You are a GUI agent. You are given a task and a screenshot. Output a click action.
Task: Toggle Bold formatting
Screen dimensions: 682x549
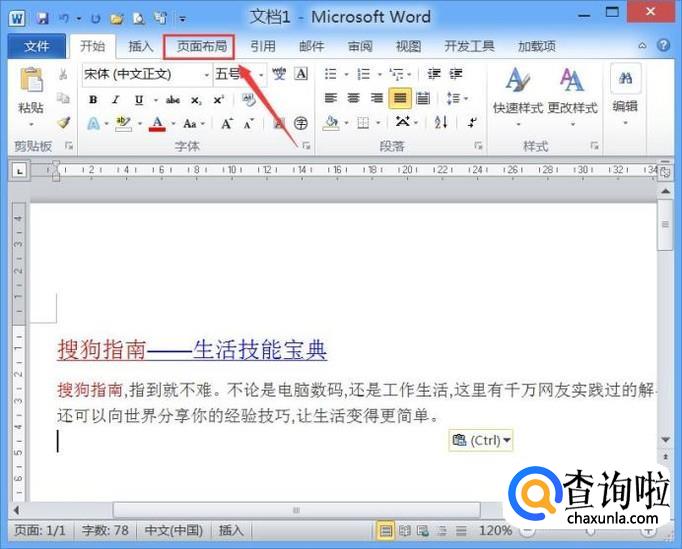93,100
